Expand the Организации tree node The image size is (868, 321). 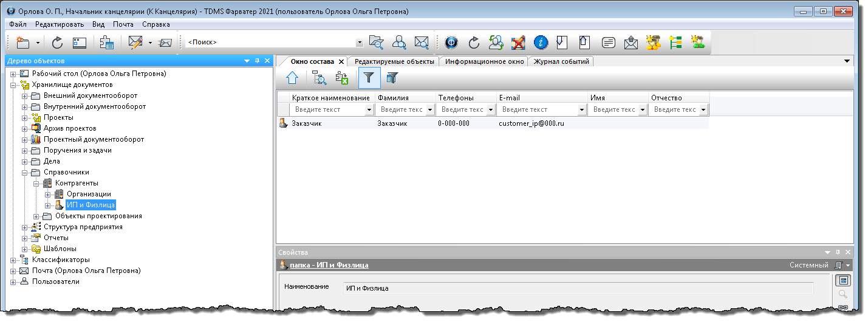(x=48, y=194)
